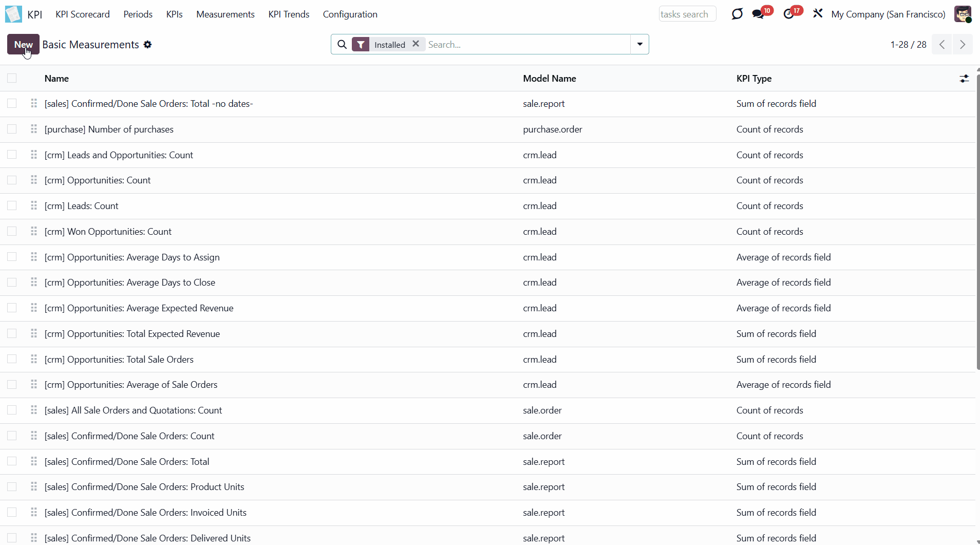
Task: Open the activities clock icon with 17 badge
Action: point(789,14)
